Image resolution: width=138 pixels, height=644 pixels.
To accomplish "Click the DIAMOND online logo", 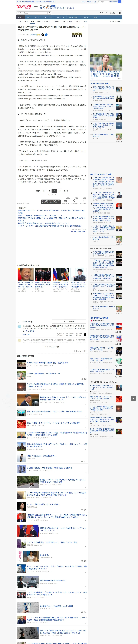I will click(x=77, y=35).
